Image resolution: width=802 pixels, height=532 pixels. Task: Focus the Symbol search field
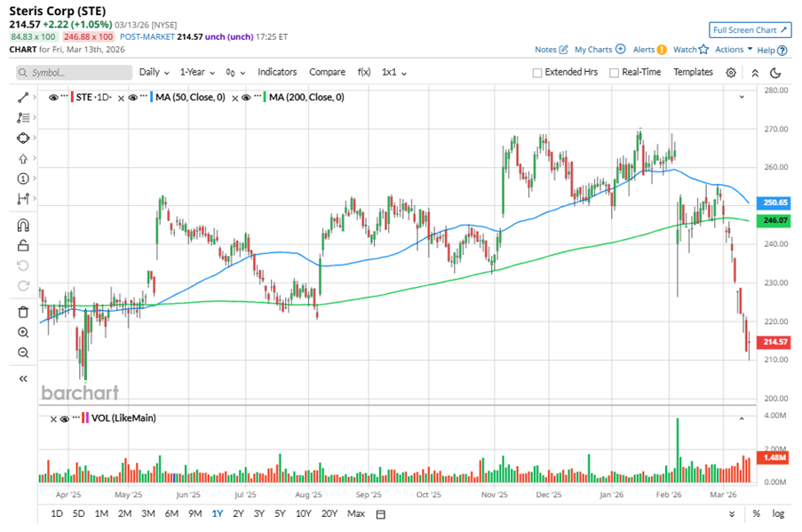coord(75,73)
